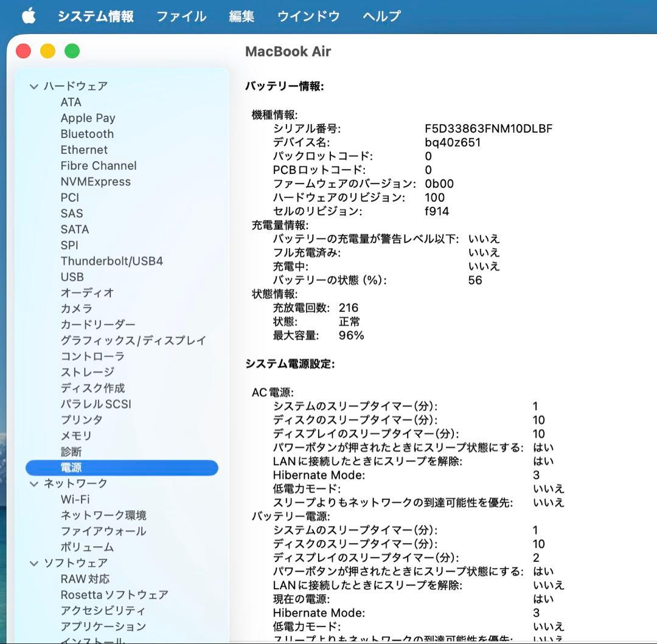Collapse the ソフトウェア section chevron
Image resolution: width=657 pixels, height=644 pixels.
coord(34,564)
